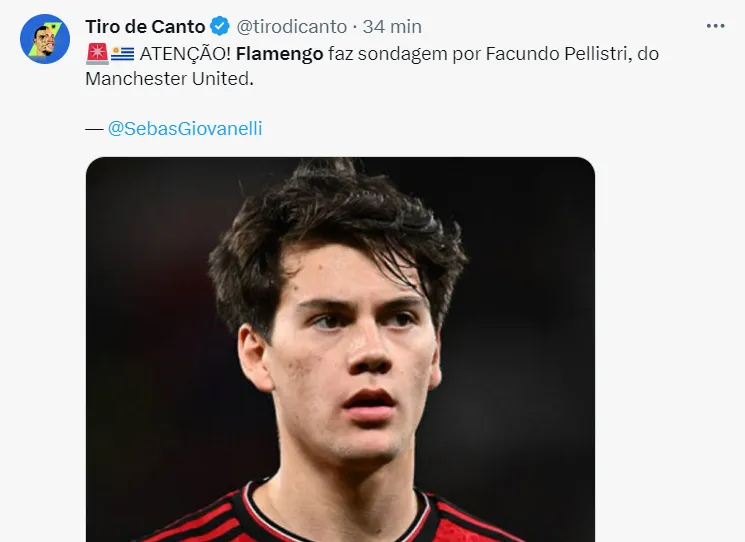The height and width of the screenshot is (542, 745).
Task: Open the Tiro de Canto display name
Action: pos(145,27)
